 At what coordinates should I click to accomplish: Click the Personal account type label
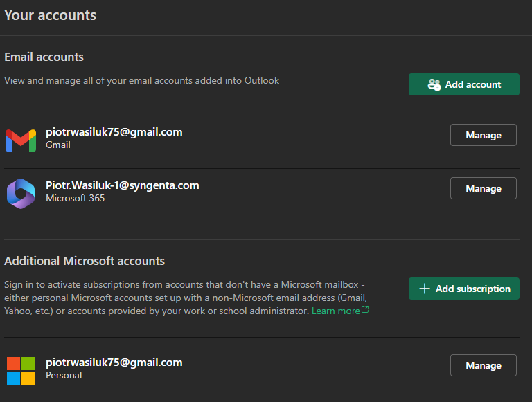coord(64,375)
